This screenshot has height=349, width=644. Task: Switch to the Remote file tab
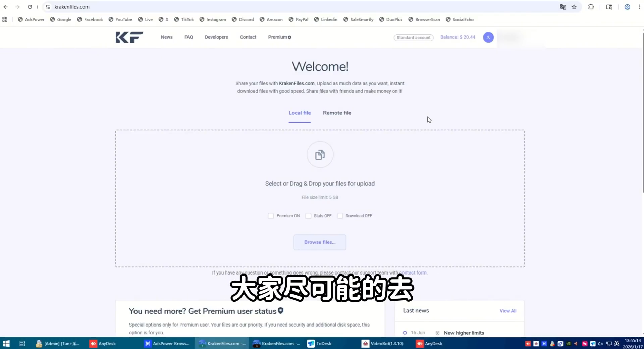337,113
